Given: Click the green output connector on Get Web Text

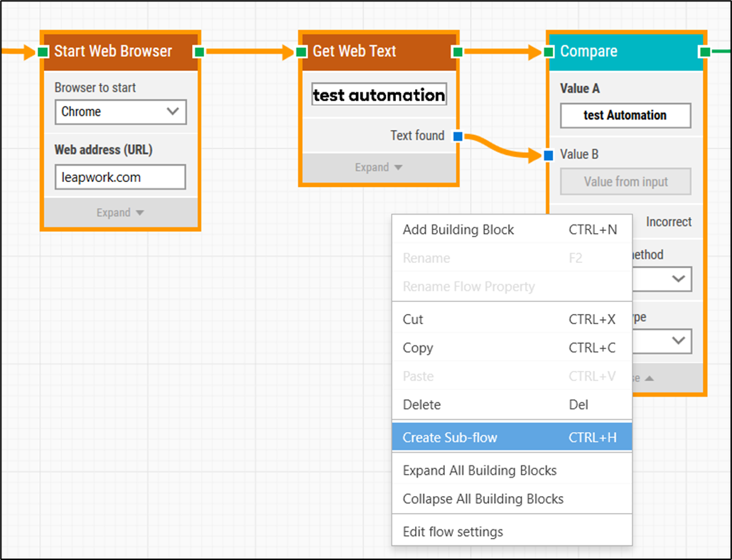Looking at the screenshot, I should click(458, 51).
